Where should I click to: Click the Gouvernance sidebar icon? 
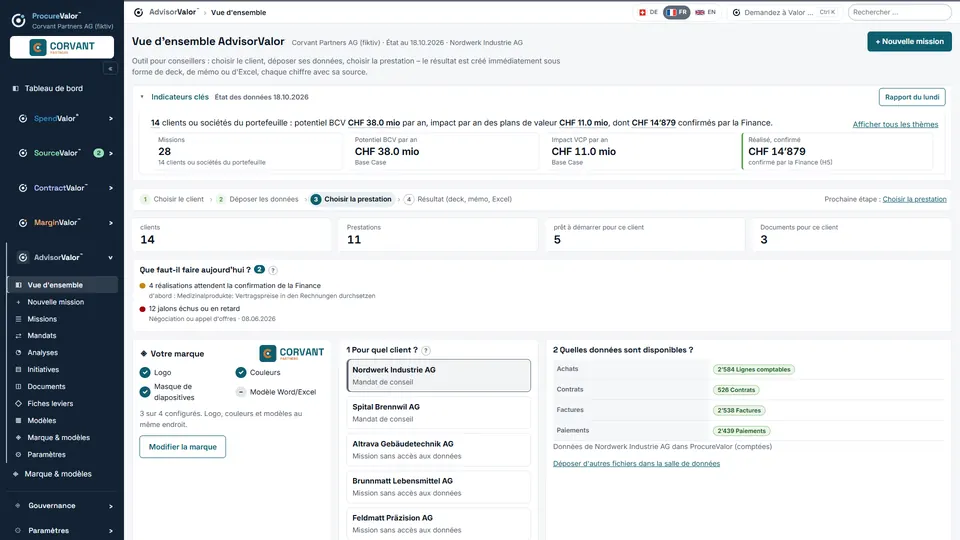coord(17,506)
